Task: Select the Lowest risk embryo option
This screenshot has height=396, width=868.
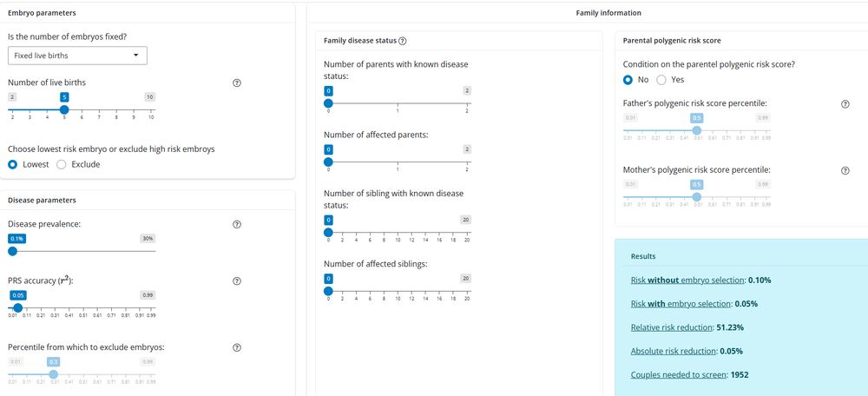Action: (13, 164)
